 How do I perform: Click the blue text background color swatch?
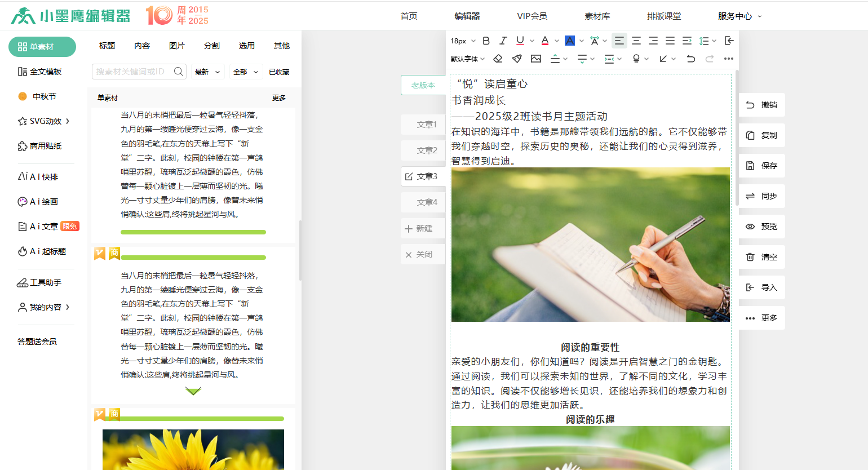[x=570, y=41]
